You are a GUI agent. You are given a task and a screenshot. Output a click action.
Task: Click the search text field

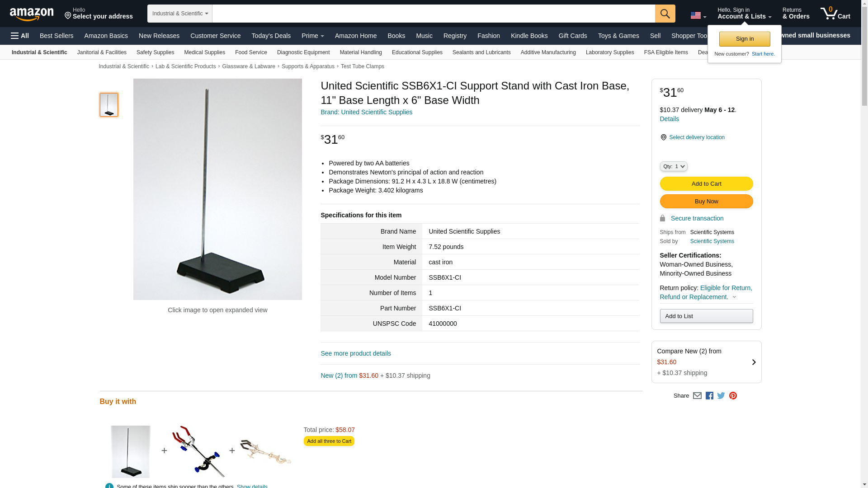coord(434,14)
